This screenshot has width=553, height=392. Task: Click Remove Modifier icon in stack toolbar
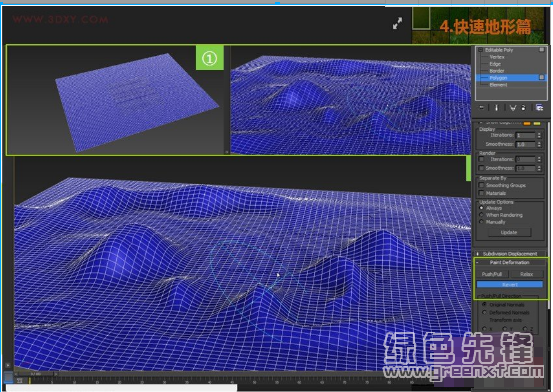(x=523, y=108)
